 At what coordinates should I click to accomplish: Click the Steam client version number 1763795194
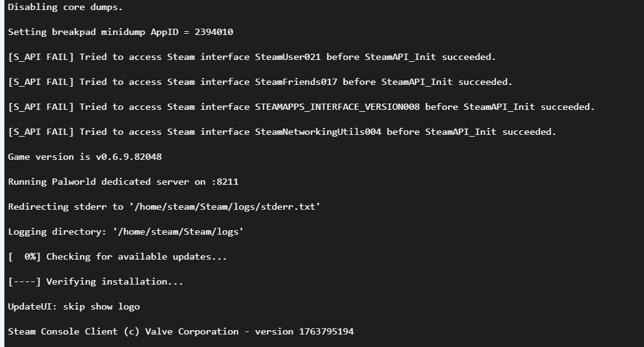tap(326, 331)
